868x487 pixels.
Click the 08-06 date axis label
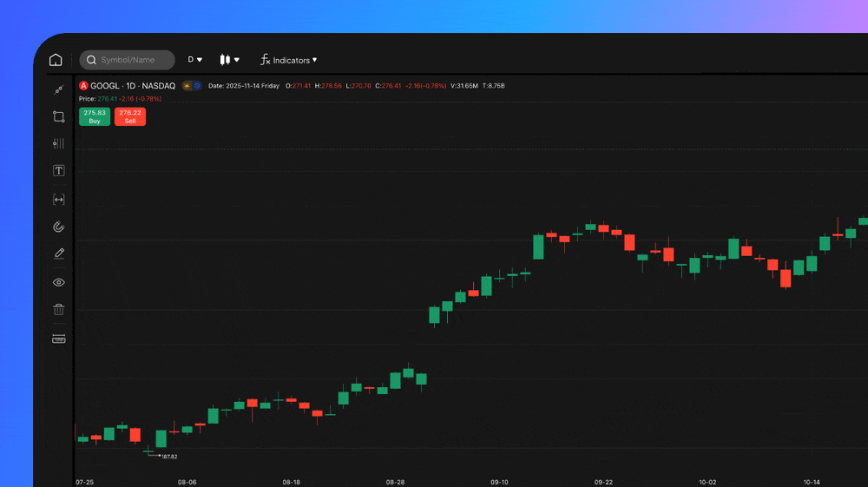[x=187, y=482]
